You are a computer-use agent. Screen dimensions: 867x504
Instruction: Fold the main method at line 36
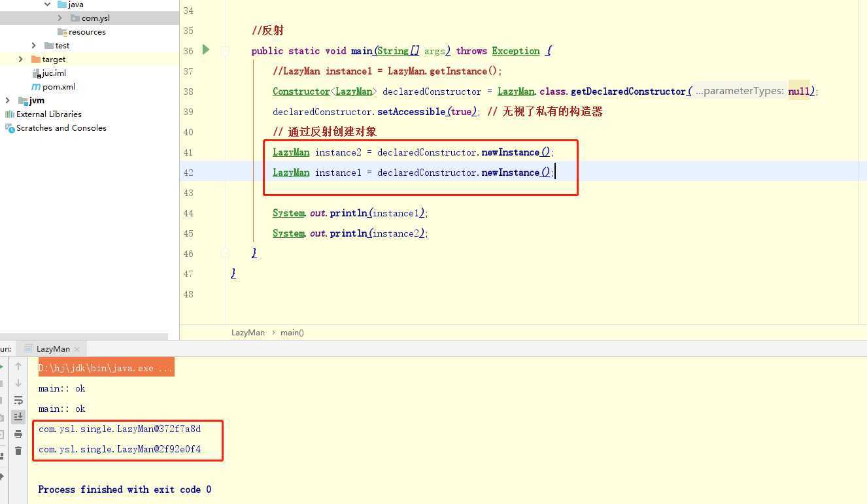[x=225, y=51]
